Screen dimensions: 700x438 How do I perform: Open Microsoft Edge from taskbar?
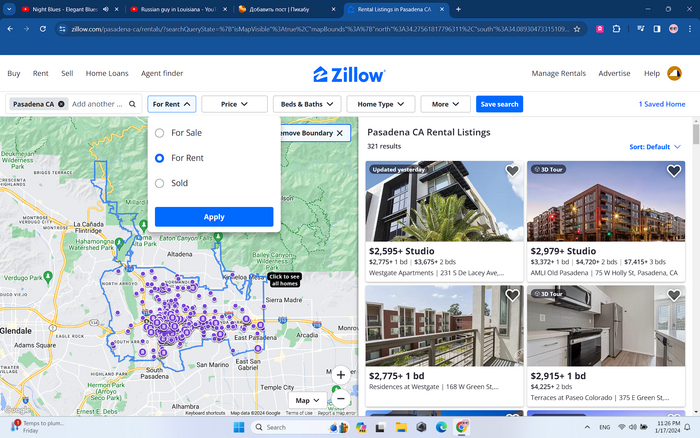tap(442, 427)
